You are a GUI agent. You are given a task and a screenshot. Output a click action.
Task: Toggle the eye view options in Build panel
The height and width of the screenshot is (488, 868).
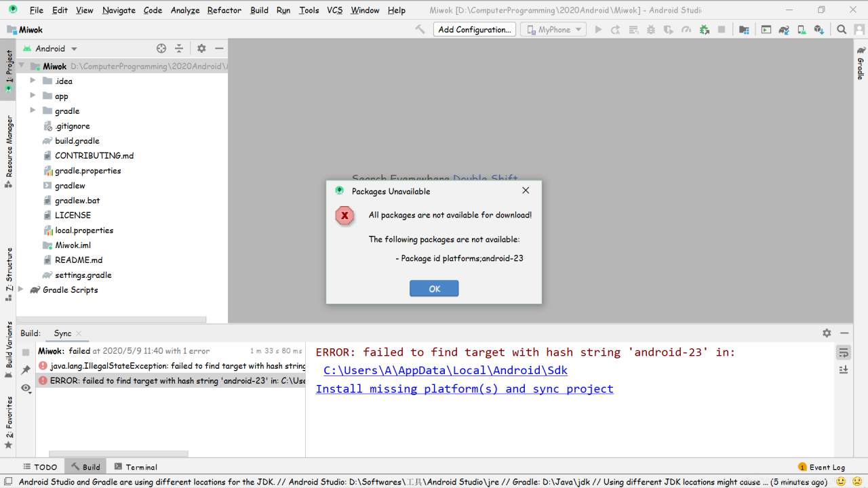[26, 388]
